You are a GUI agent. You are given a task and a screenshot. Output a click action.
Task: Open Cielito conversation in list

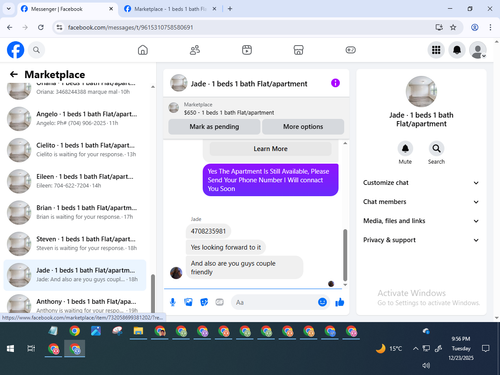coord(75,150)
